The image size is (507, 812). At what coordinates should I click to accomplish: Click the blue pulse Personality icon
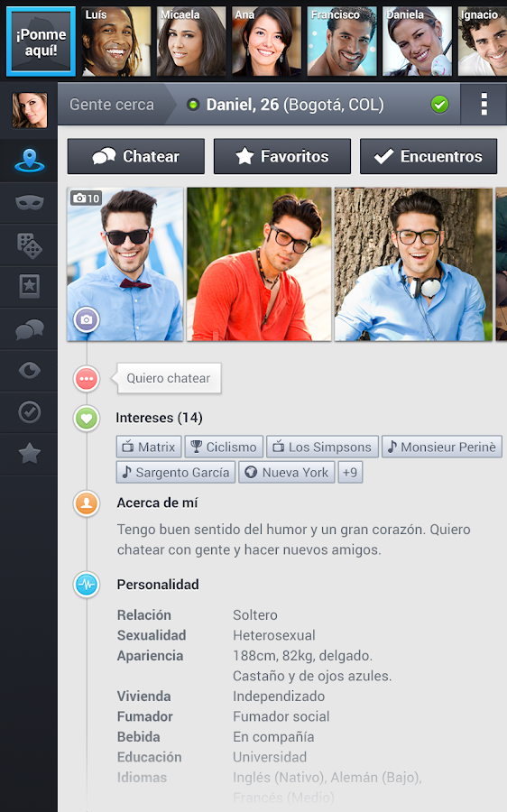tap(87, 585)
